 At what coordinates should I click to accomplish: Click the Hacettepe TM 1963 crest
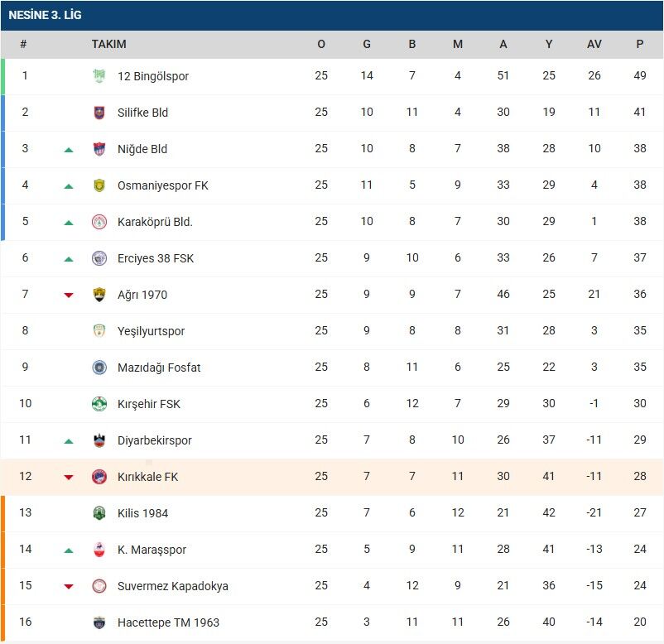click(x=99, y=622)
